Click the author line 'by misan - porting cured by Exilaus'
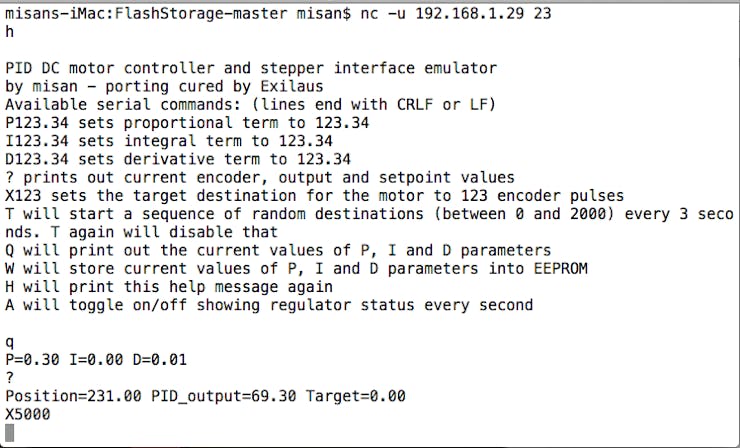740x448 pixels. (x=164, y=86)
